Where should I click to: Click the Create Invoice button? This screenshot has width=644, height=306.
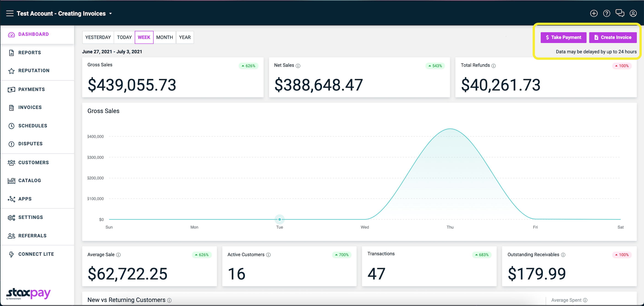coord(613,38)
